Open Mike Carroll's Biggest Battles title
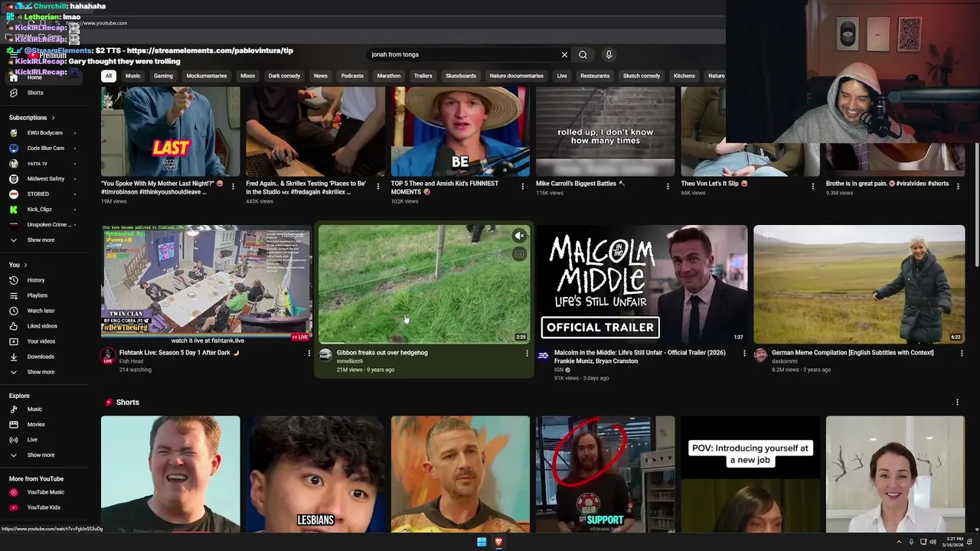 (580, 184)
